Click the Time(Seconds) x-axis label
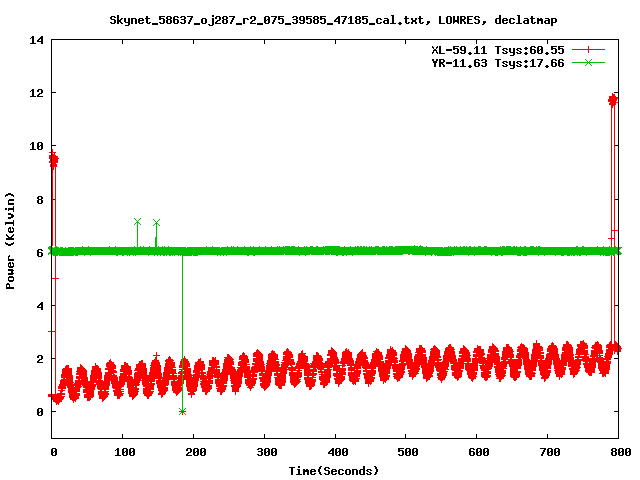Image resolution: width=640 pixels, height=480 pixels. pyautogui.click(x=333, y=471)
